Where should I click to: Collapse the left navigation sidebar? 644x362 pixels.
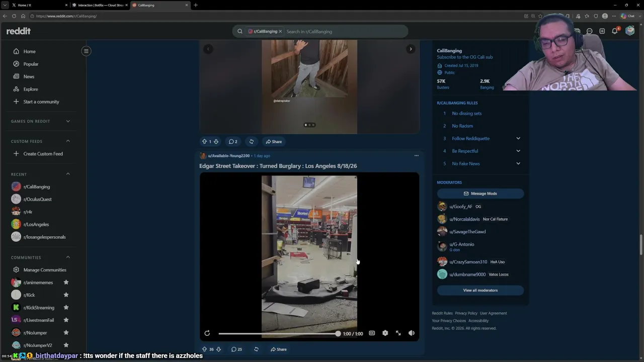tap(86, 51)
